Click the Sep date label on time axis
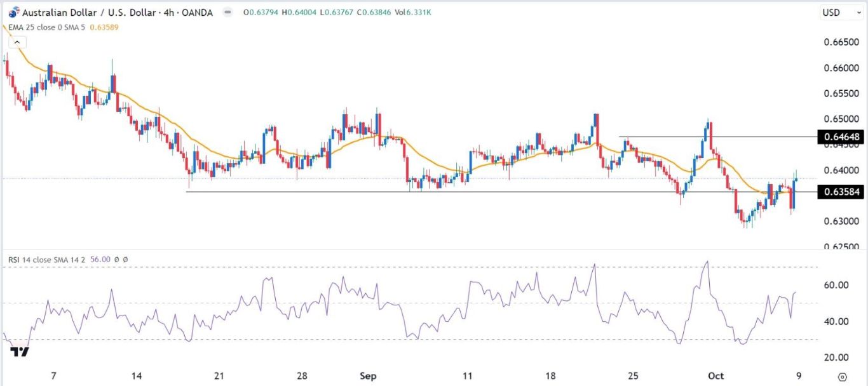Screen dimensions: 868x386 369,376
